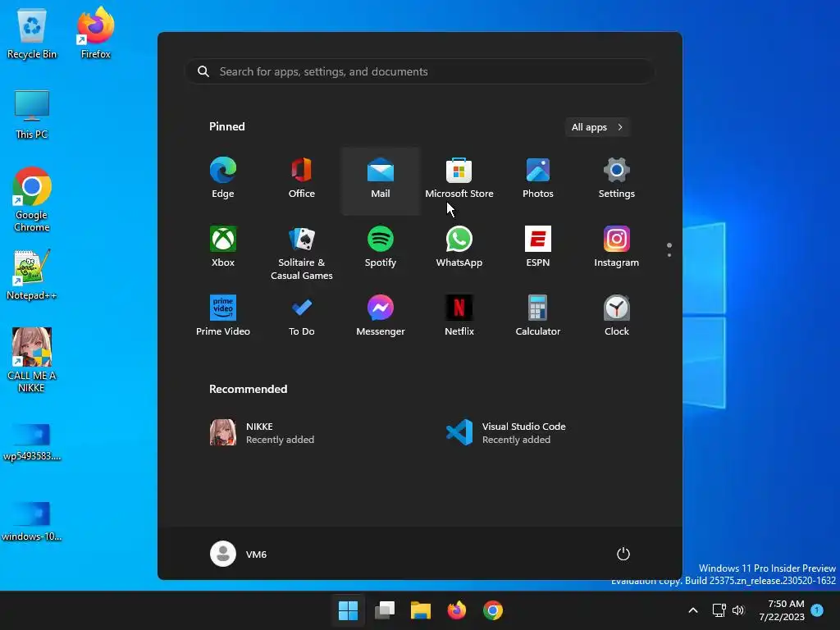Image resolution: width=840 pixels, height=630 pixels.
Task: Launch Firefox from the taskbar
Action: pyautogui.click(x=456, y=610)
